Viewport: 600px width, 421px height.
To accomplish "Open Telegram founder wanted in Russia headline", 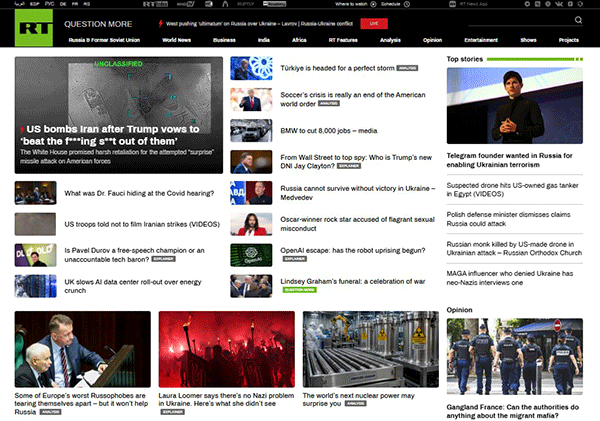I will (509, 160).
